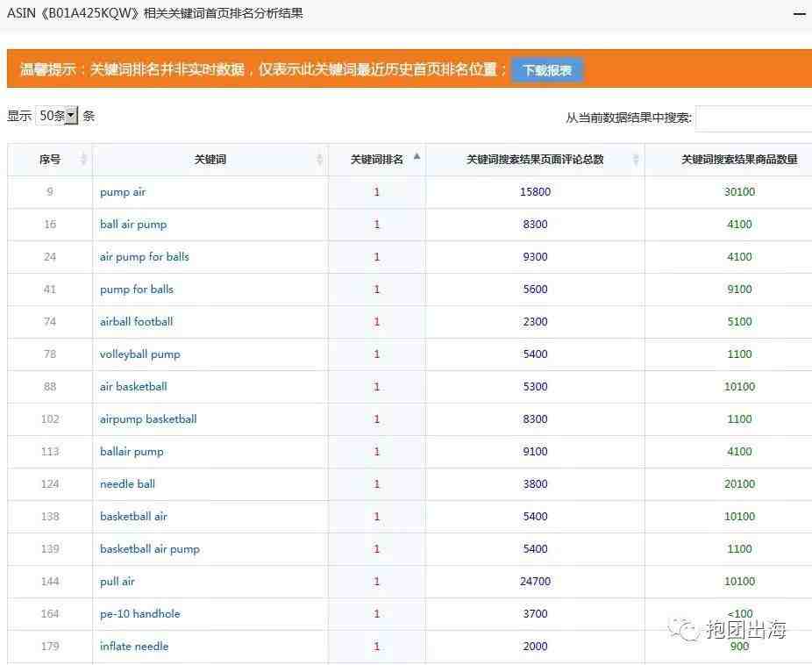812x665 pixels.
Task: Open the 'pump air' keyword link
Action: (123, 191)
